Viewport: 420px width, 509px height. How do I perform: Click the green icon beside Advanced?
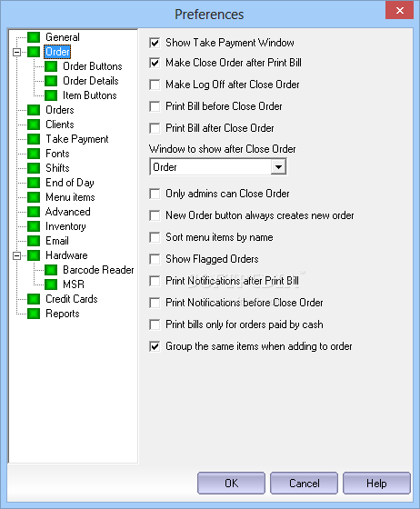point(34,212)
